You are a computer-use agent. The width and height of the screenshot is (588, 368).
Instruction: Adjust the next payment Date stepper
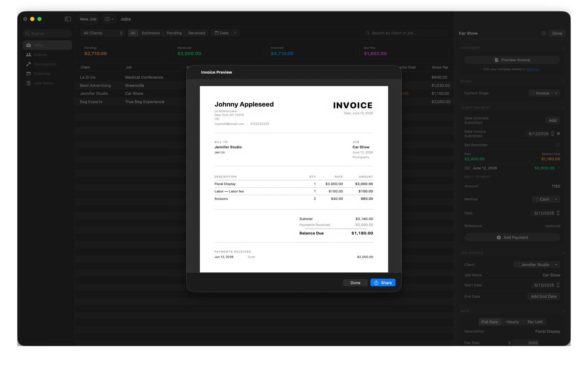tap(558, 213)
